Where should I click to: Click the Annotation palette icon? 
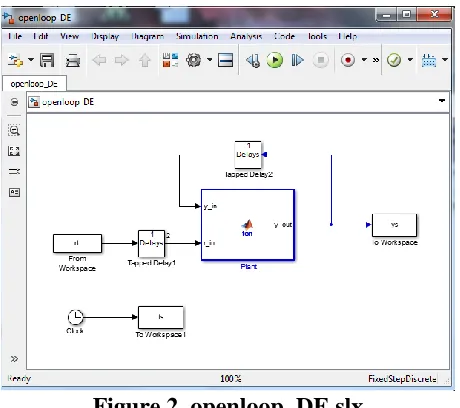(x=14, y=192)
